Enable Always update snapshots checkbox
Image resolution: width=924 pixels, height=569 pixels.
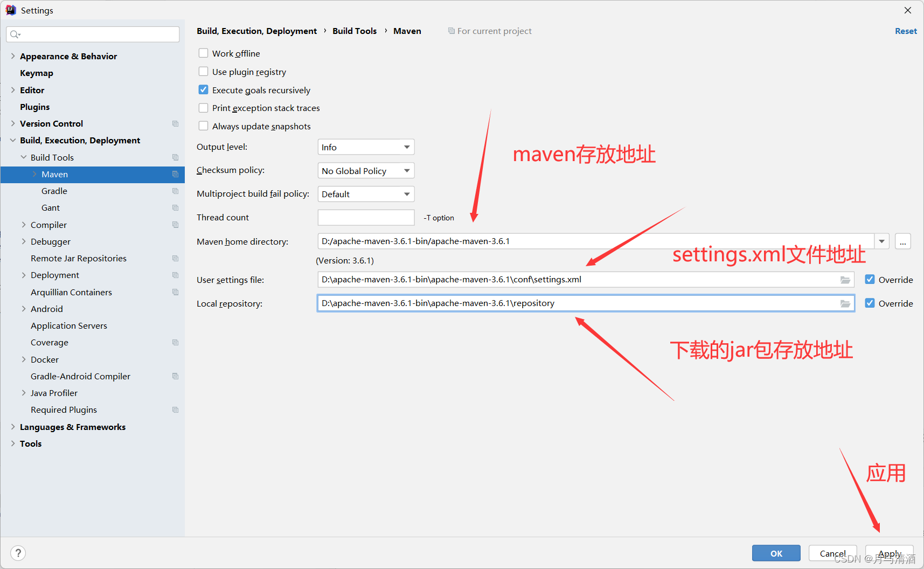click(203, 126)
